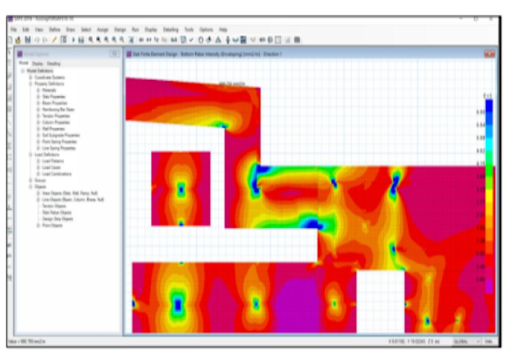Image resolution: width=512 pixels, height=360 pixels.
Task: Open the Run menu
Action: tap(135, 30)
